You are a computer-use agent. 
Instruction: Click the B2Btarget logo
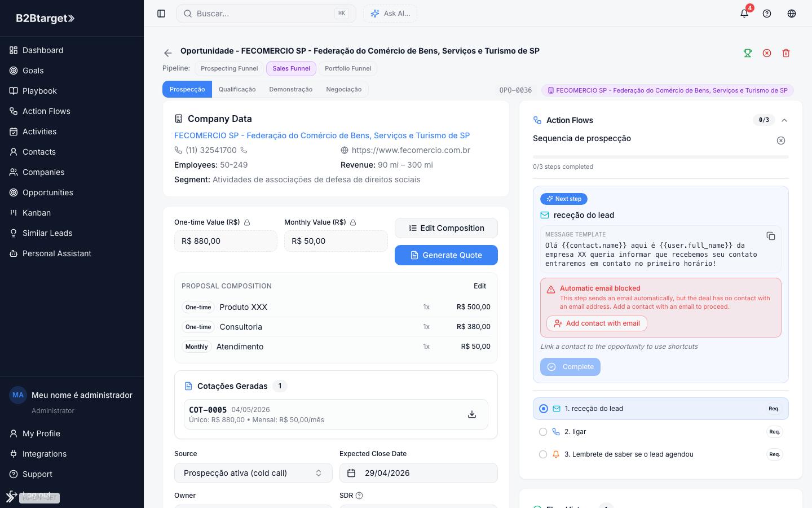(45, 18)
